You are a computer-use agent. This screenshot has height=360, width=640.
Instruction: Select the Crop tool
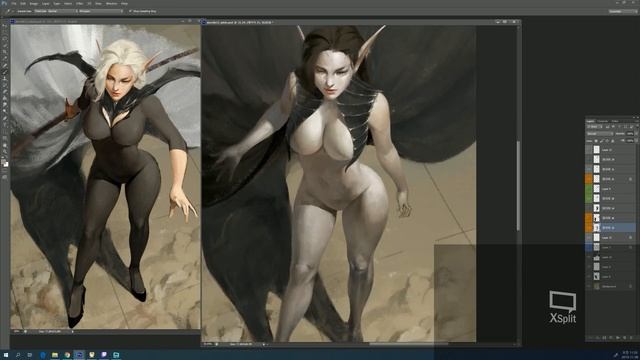pyautogui.click(x=5, y=51)
